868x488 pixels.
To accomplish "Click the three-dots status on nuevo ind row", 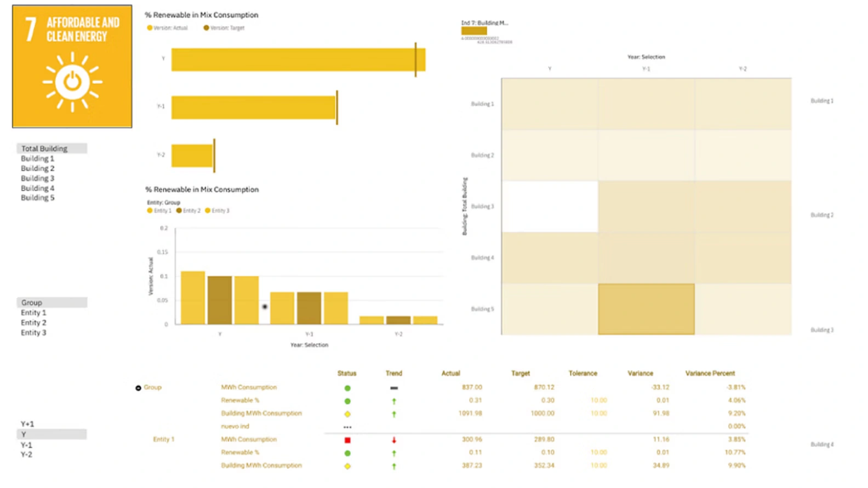I will [347, 427].
